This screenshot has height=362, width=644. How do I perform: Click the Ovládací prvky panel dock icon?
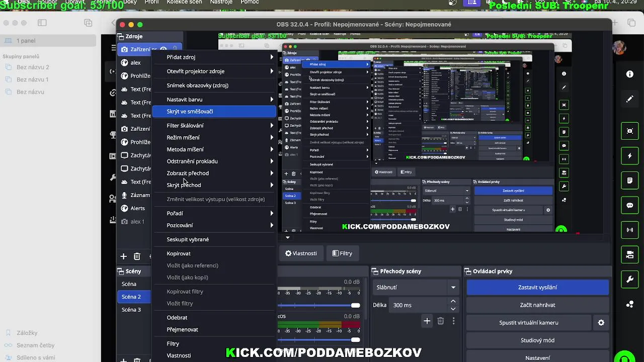467,271
